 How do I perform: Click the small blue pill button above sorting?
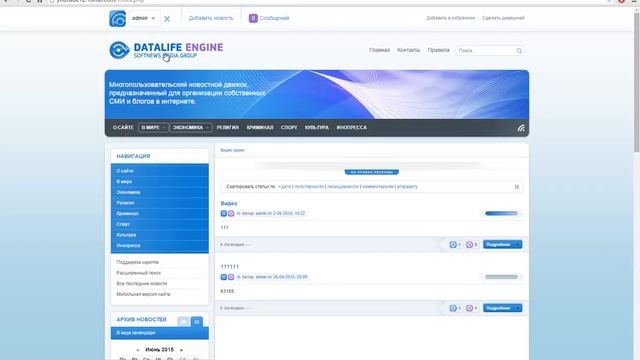[371, 172]
